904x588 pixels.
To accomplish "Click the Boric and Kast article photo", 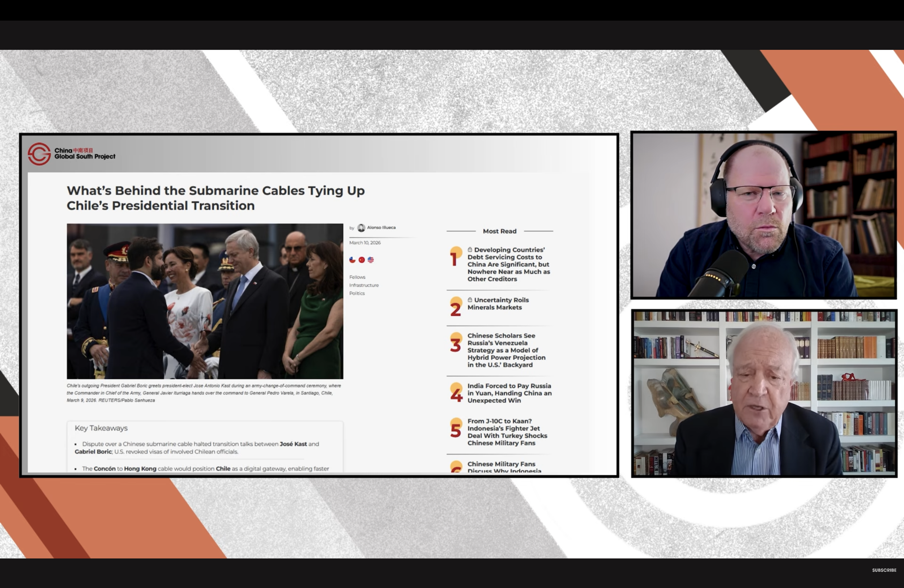I will coord(205,301).
